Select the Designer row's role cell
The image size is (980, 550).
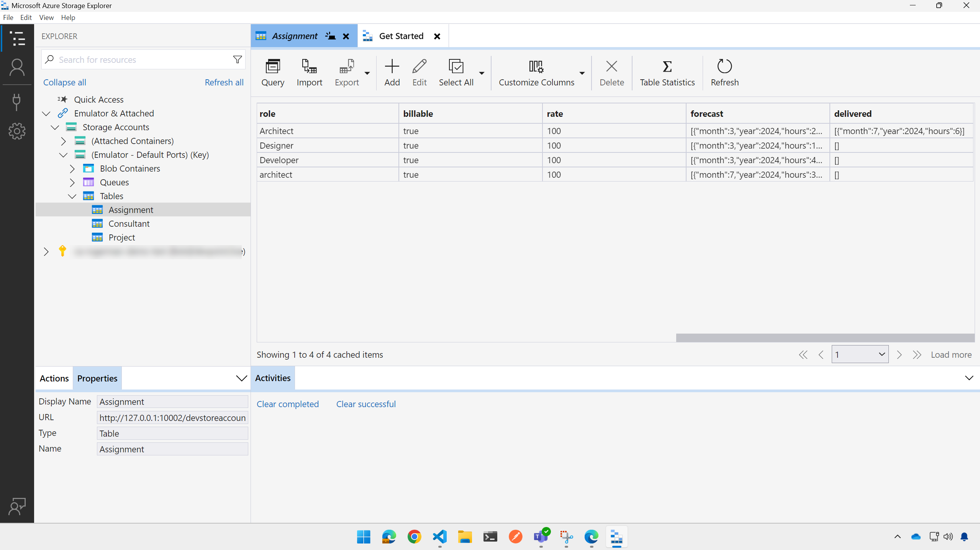coord(328,146)
